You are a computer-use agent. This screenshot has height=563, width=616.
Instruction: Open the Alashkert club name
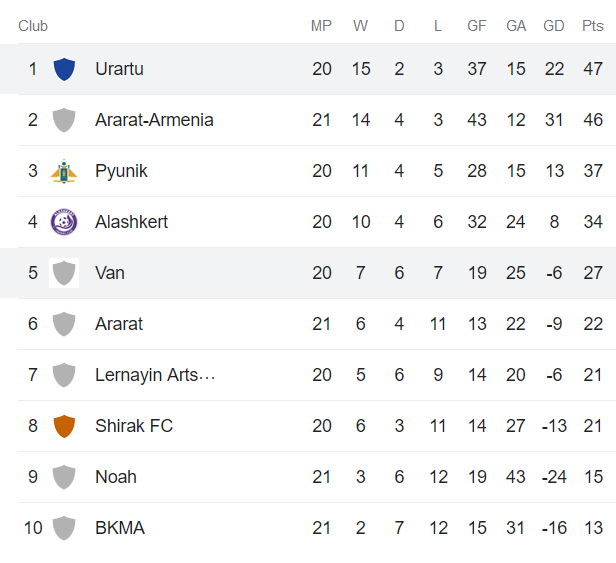click(131, 222)
